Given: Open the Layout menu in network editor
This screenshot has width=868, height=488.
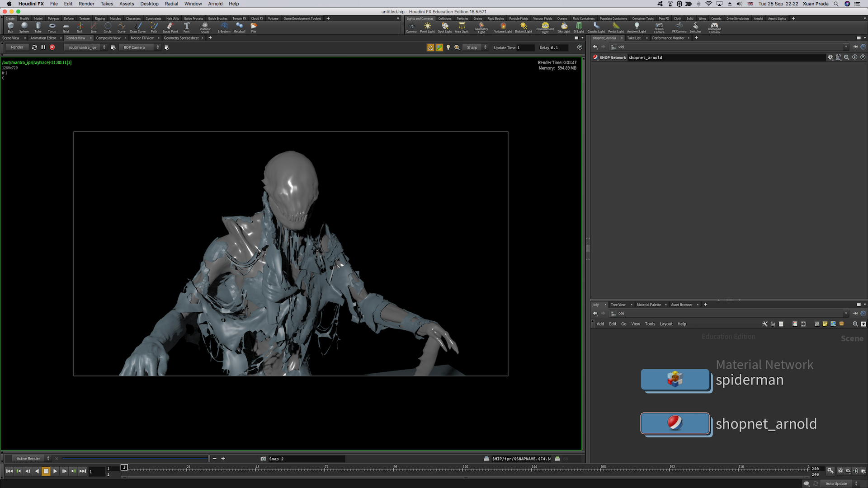Looking at the screenshot, I should (666, 324).
